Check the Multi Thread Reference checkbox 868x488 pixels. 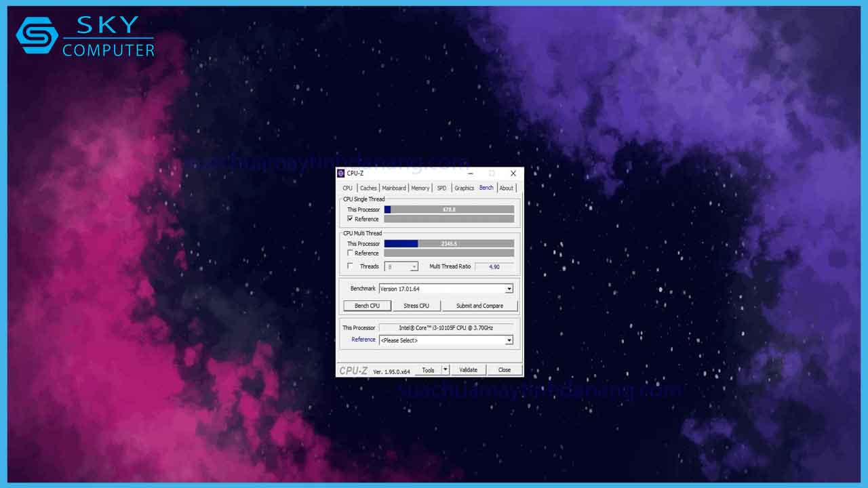(351, 253)
